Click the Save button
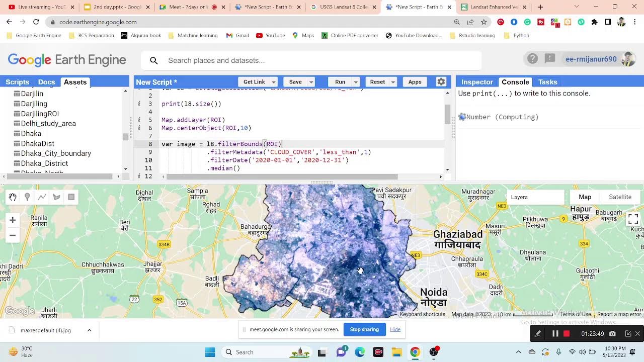The width and height of the screenshot is (644, 362). tap(295, 82)
